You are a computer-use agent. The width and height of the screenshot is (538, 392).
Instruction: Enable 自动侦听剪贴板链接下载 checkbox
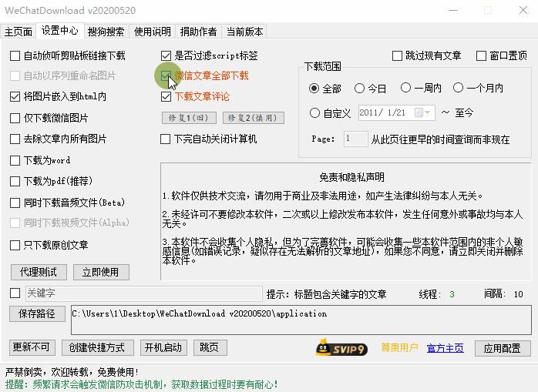tap(15, 55)
